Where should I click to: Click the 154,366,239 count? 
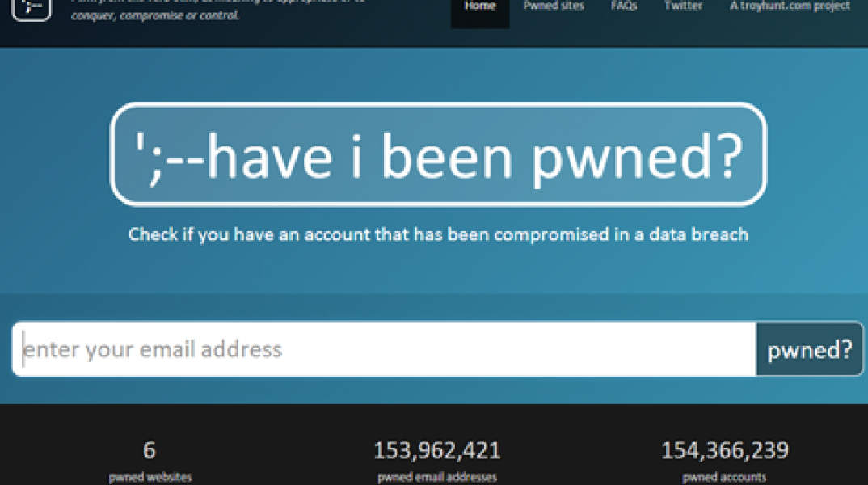click(x=724, y=450)
